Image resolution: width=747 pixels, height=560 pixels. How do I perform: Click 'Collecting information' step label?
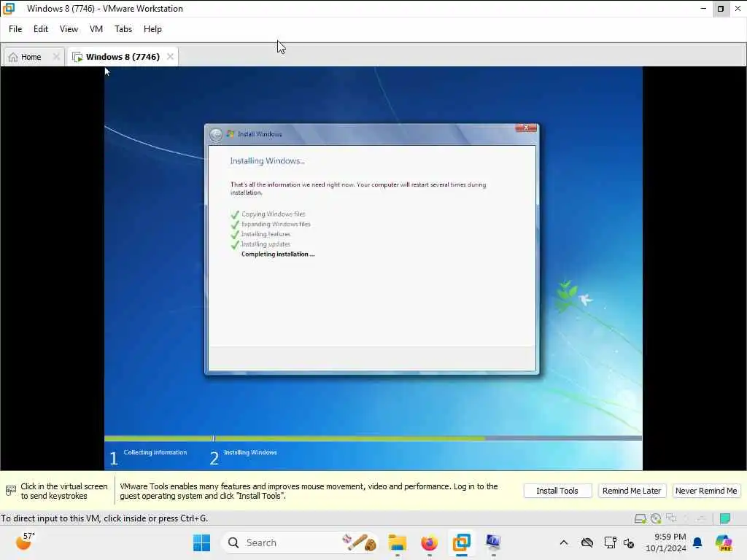point(155,452)
